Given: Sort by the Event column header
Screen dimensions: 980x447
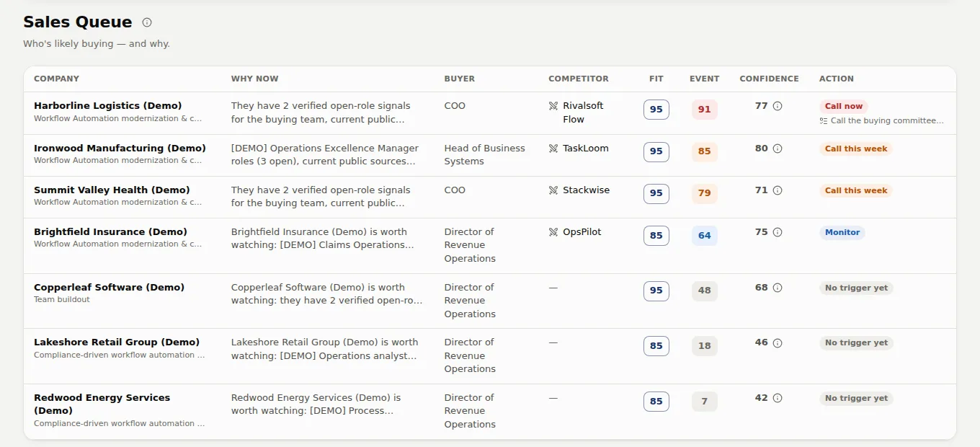Looking at the screenshot, I should click(704, 79).
